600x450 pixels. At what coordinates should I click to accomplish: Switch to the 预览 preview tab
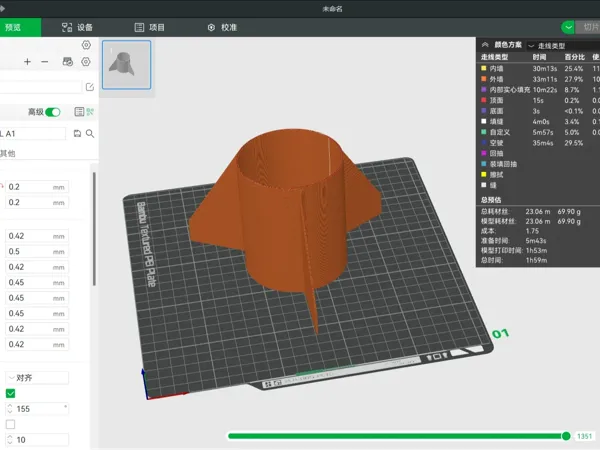pyautogui.click(x=20, y=27)
